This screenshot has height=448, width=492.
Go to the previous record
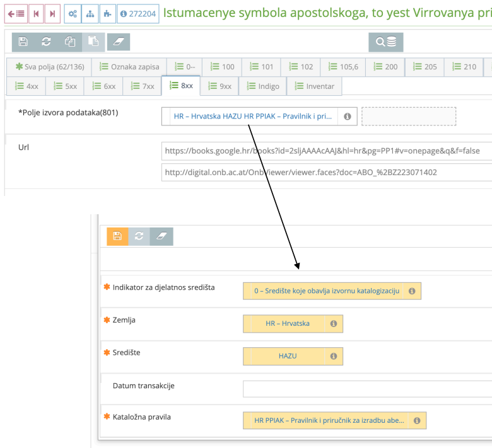[x=36, y=14]
